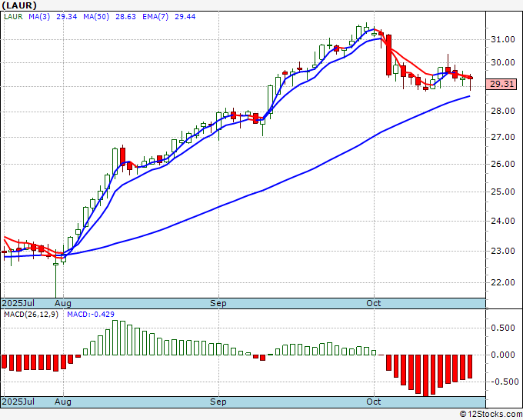Click the 0.500 MACD axis label
The image size is (523, 420).
(503, 328)
